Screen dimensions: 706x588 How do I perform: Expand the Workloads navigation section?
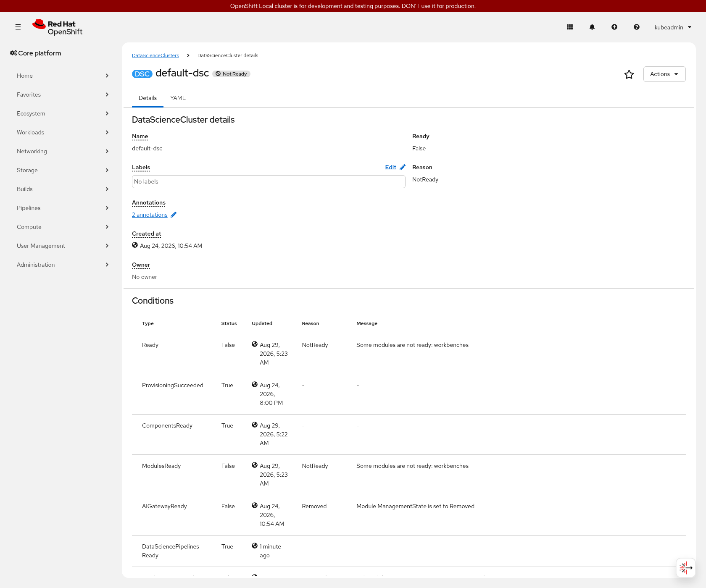point(63,132)
